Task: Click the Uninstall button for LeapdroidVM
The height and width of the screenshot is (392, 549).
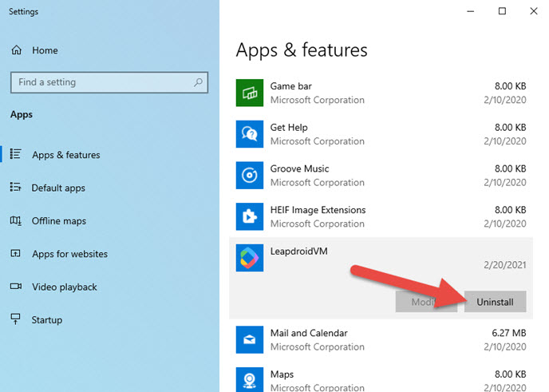Action: pyautogui.click(x=495, y=302)
